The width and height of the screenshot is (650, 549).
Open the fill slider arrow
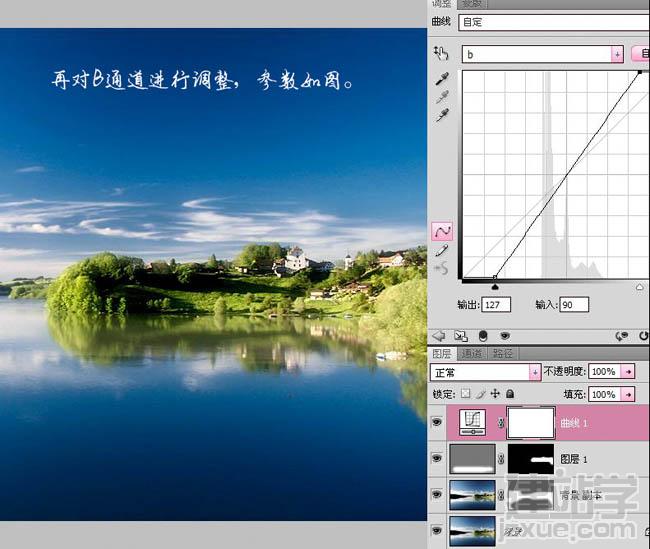click(x=628, y=394)
